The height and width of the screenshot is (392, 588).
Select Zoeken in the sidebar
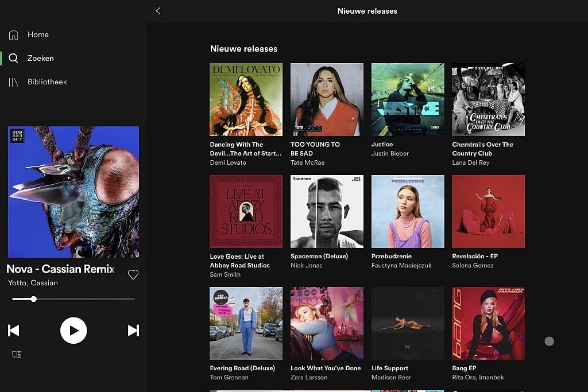pos(41,58)
